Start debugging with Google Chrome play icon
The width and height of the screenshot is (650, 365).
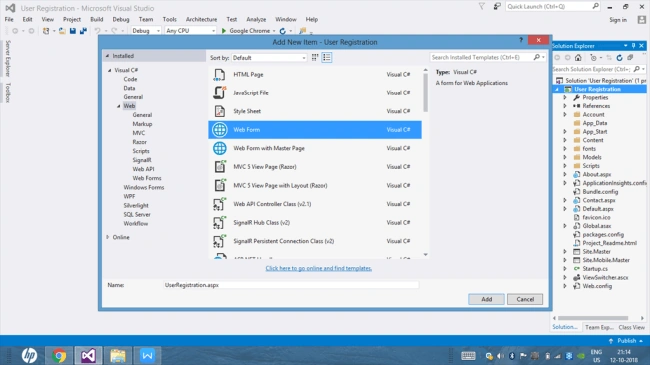coord(224,31)
